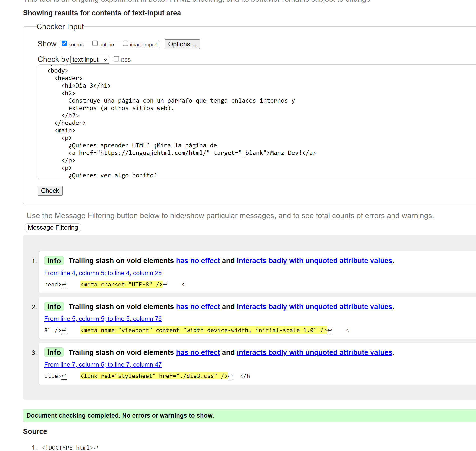Open third message's 'has no effect' link
The image size is (476, 451).
(x=198, y=353)
